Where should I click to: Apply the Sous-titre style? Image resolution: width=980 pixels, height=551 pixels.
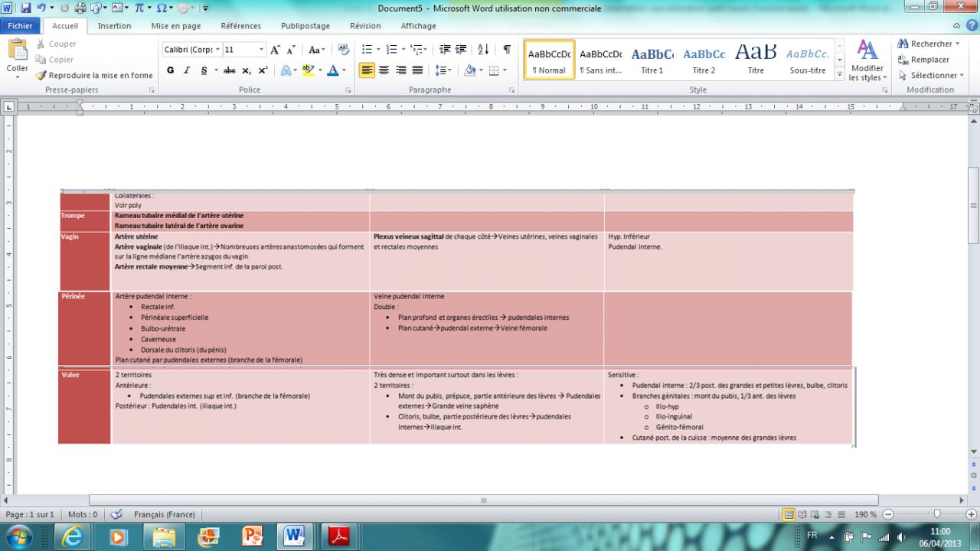[808, 60]
